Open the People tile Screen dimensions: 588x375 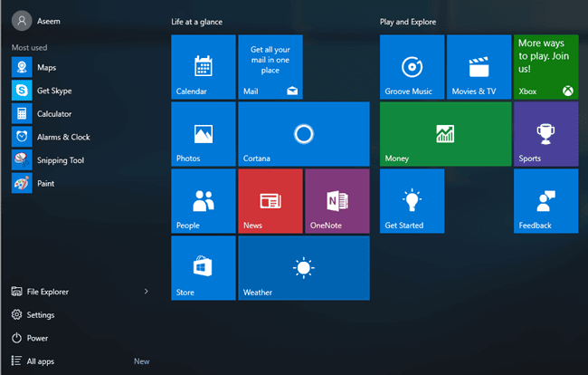click(x=204, y=201)
